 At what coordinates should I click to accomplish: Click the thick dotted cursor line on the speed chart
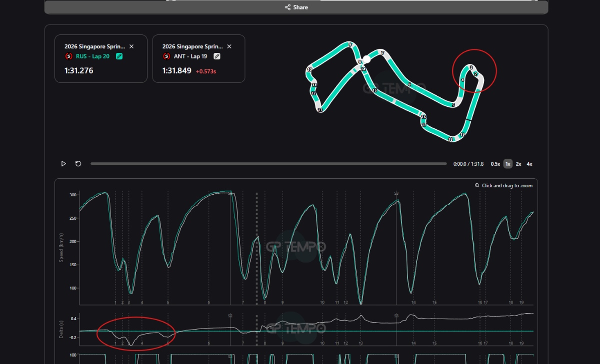coord(257,248)
